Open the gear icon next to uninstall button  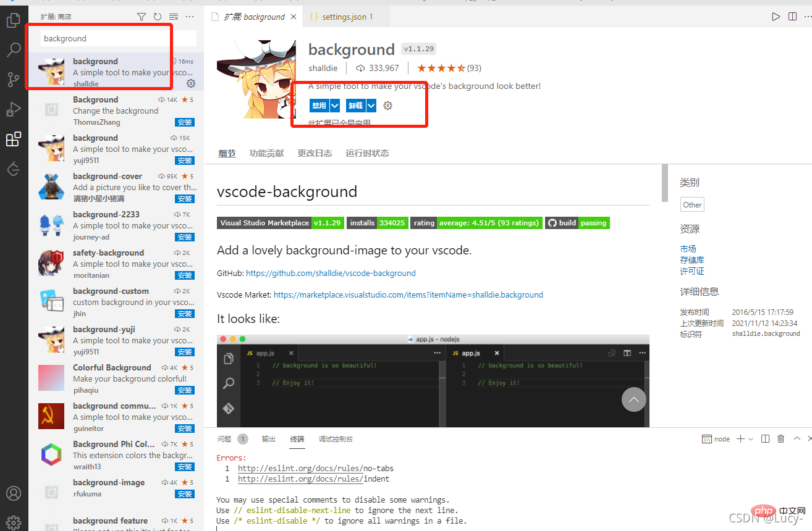click(x=387, y=106)
